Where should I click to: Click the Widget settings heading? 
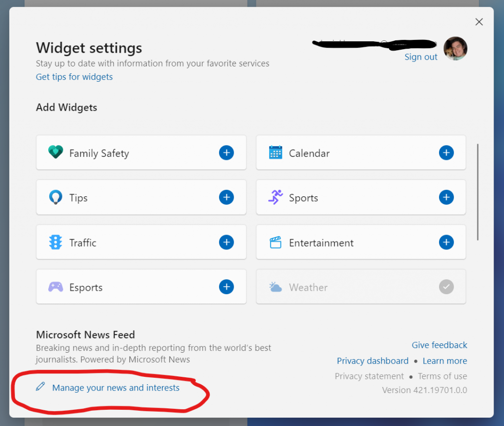tap(89, 48)
